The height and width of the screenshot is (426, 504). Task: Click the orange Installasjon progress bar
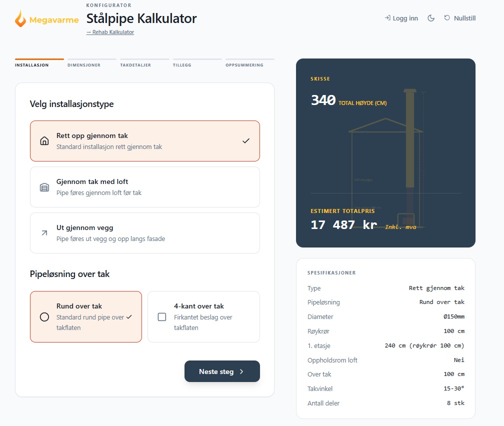coord(39,59)
